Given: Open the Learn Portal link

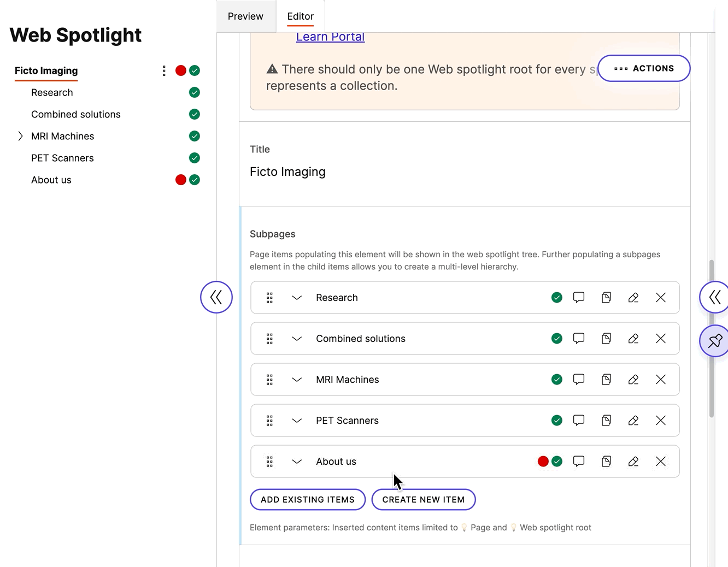Looking at the screenshot, I should [x=330, y=36].
